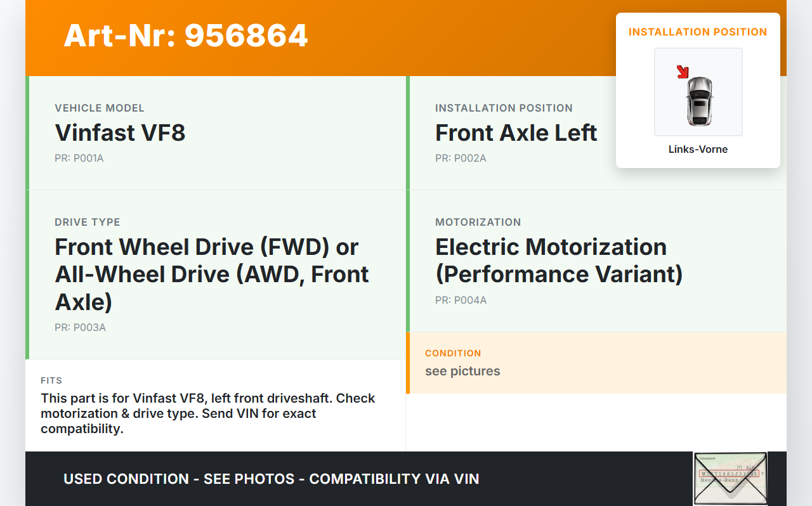This screenshot has height=506, width=812.
Task: Click the Used Condition footer banner text
Action: tap(271, 479)
